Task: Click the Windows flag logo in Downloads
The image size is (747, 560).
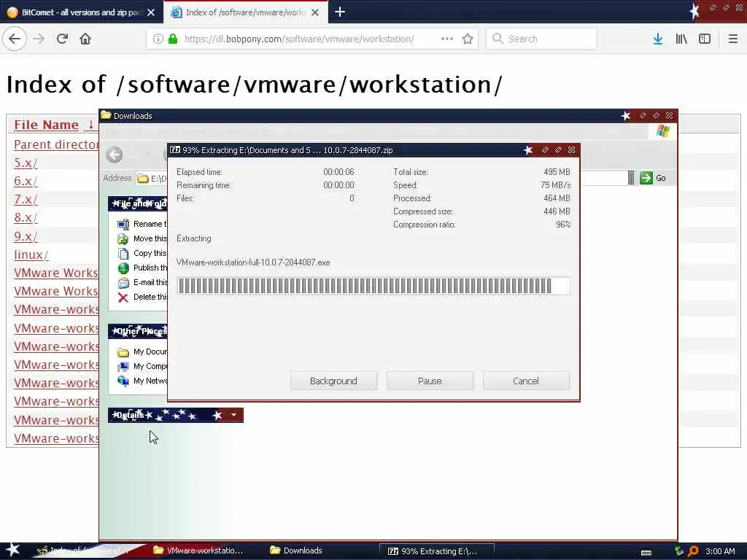Action: [x=663, y=131]
